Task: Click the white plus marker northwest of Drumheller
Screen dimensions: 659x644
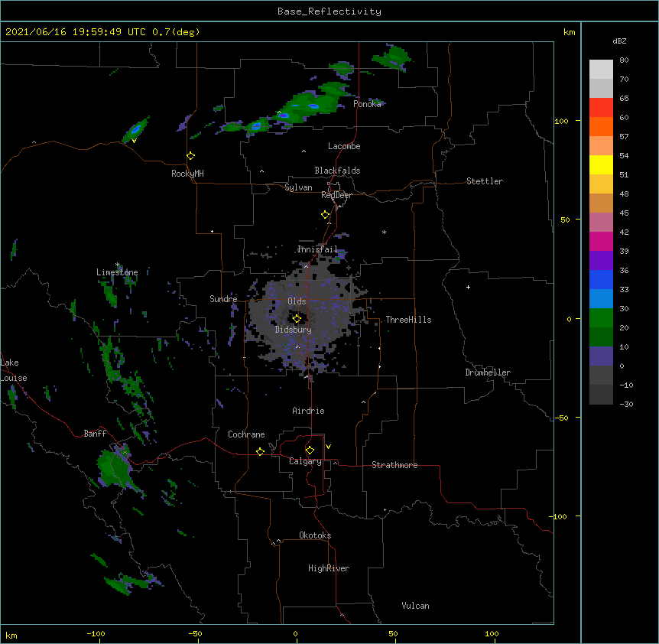Action: tap(468, 287)
